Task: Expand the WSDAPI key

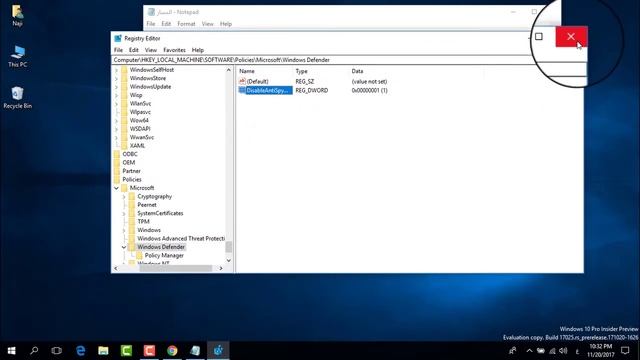Action: point(116,129)
